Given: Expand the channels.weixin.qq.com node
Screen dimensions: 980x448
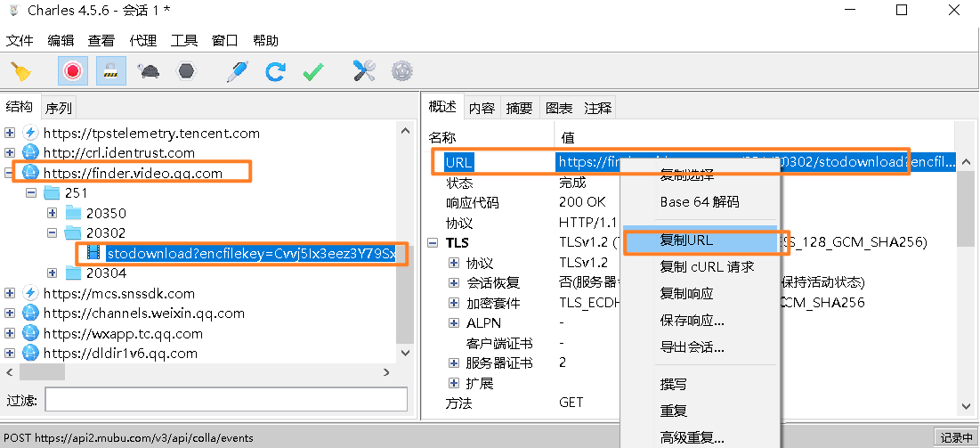Looking at the screenshot, I should coord(10,313).
